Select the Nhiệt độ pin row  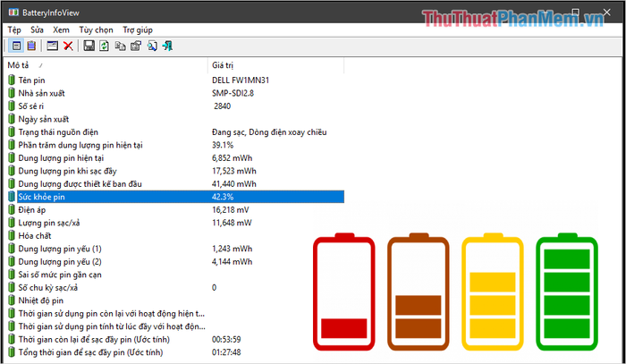pos(175,301)
